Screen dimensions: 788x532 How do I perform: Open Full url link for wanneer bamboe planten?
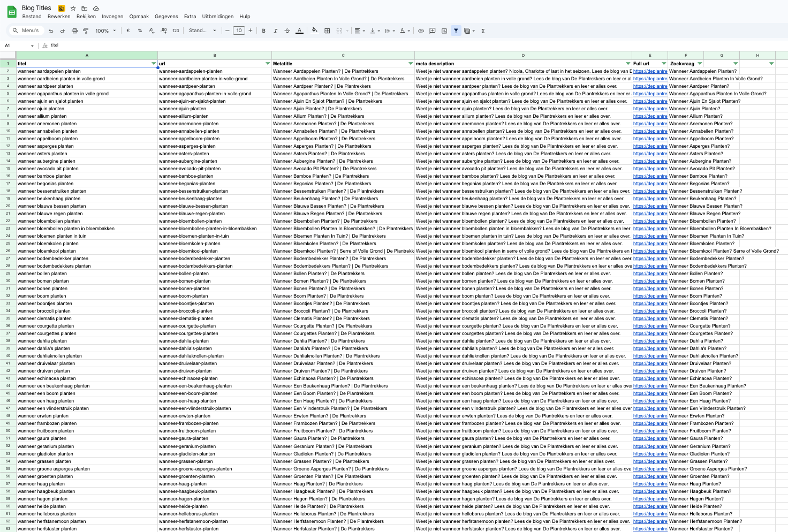point(650,176)
